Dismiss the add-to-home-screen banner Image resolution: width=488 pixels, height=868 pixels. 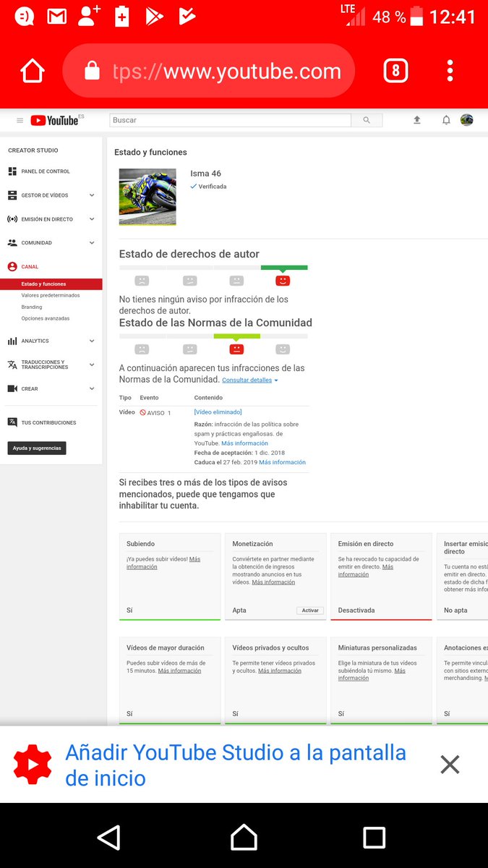point(450,765)
